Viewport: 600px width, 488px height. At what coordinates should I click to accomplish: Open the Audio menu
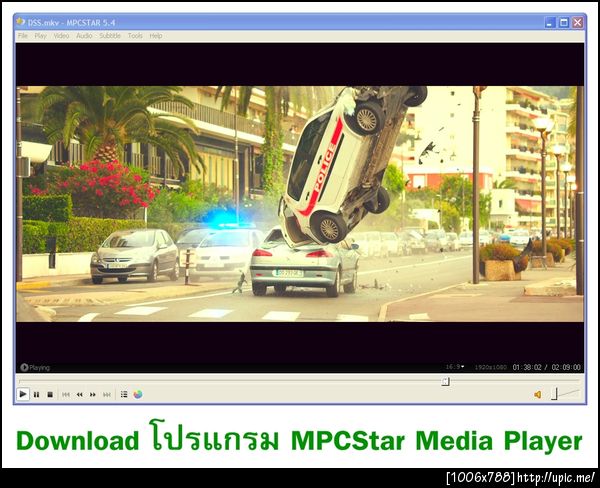[x=84, y=36]
